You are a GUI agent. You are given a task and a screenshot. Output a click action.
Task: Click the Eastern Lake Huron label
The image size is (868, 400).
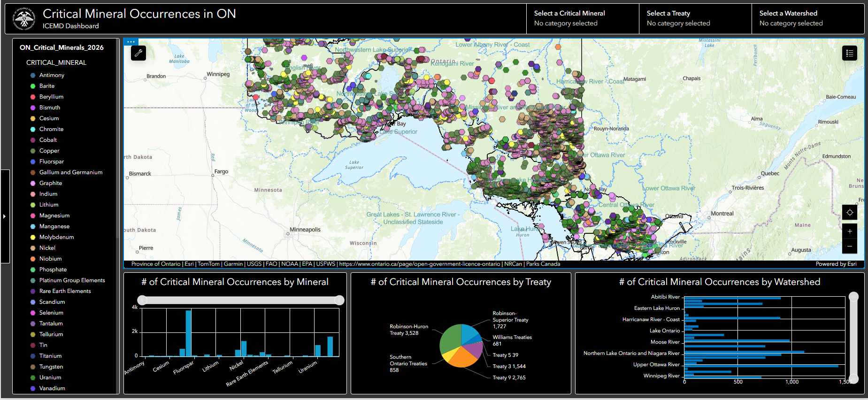coord(657,308)
